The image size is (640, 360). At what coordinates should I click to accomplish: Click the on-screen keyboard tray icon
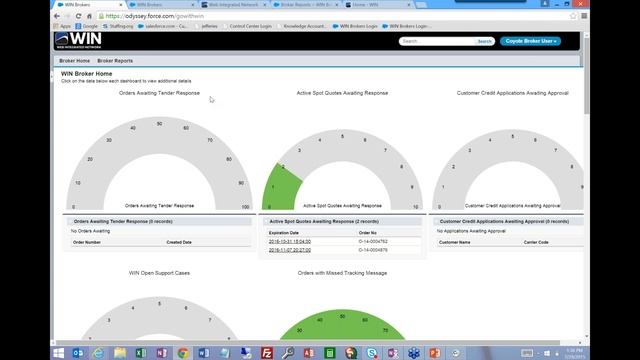tap(527, 353)
